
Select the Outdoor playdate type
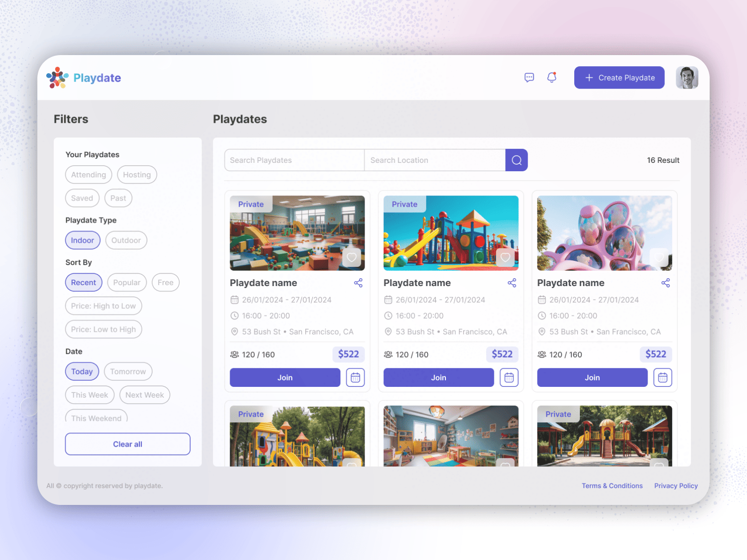tap(126, 240)
